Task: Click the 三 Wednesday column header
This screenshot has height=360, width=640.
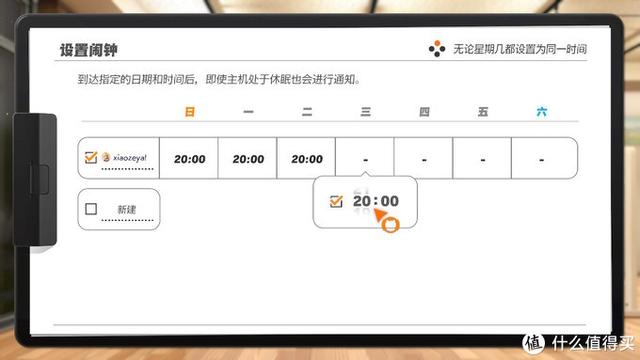Action: (366, 112)
